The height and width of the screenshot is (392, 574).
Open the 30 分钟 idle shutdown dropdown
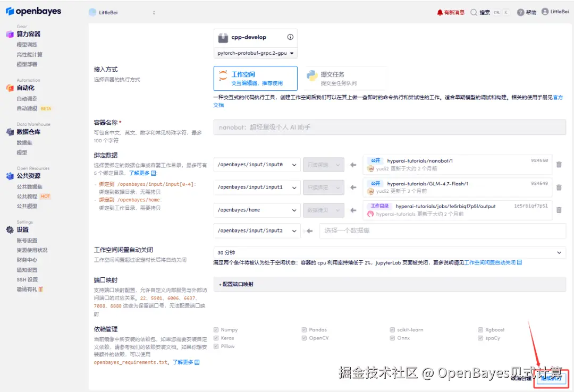[390, 252]
